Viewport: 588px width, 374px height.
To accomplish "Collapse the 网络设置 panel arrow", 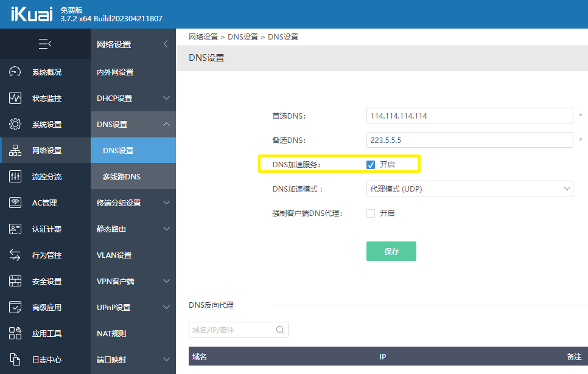I will click(x=166, y=44).
